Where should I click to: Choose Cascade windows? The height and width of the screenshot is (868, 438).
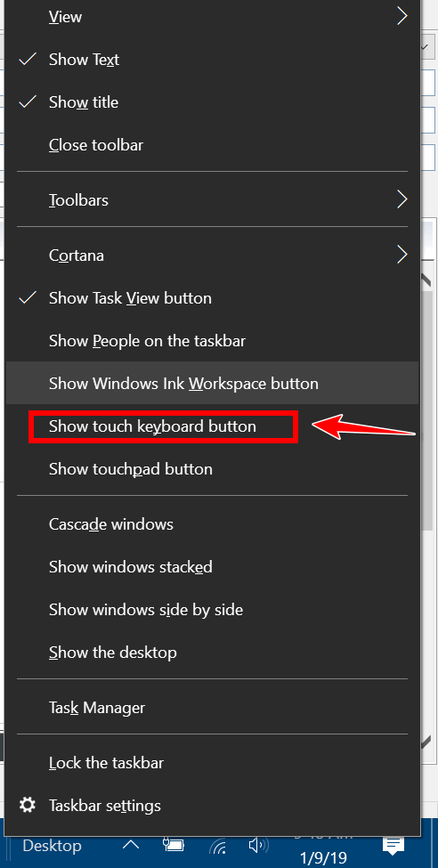point(212,523)
